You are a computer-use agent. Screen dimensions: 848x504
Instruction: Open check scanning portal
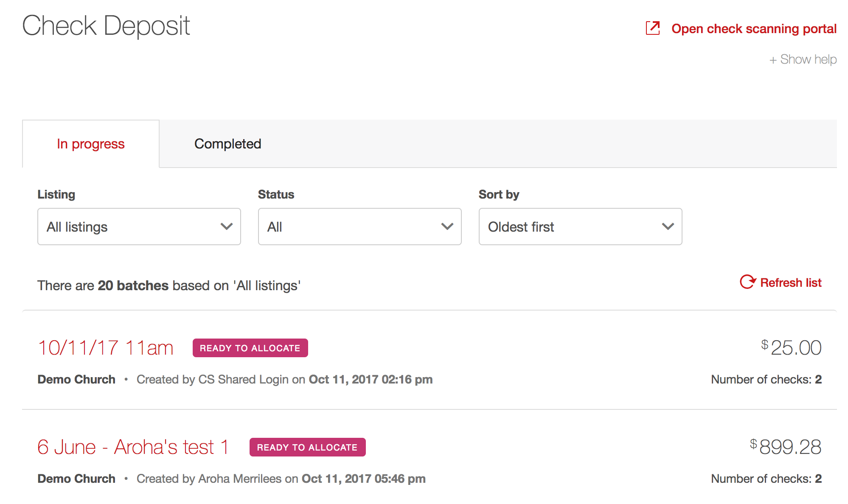[x=755, y=28]
